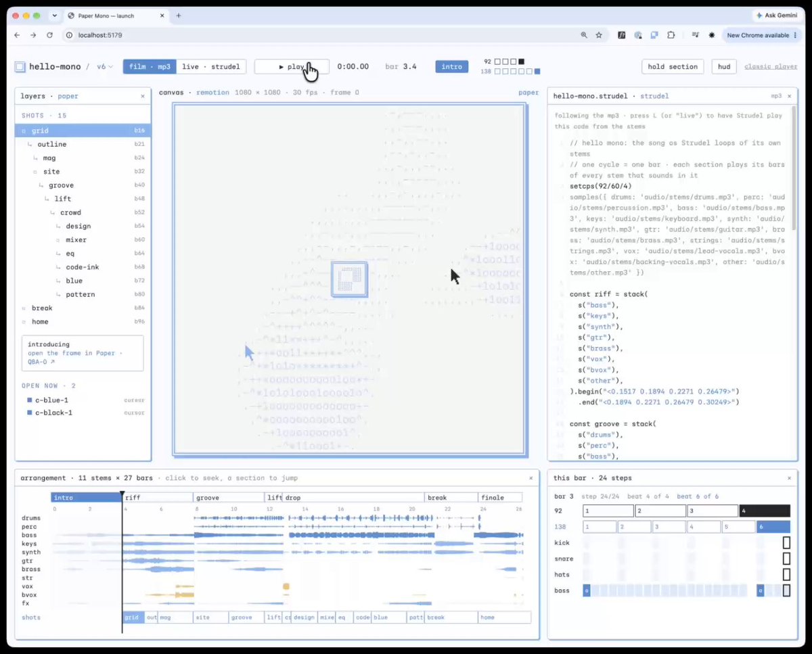Click the play button
The image size is (812, 654).
(292, 67)
